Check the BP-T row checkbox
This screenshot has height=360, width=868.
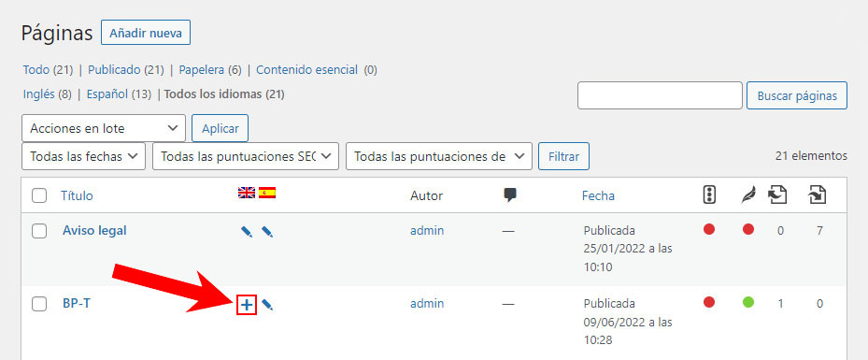click(38, 304)
